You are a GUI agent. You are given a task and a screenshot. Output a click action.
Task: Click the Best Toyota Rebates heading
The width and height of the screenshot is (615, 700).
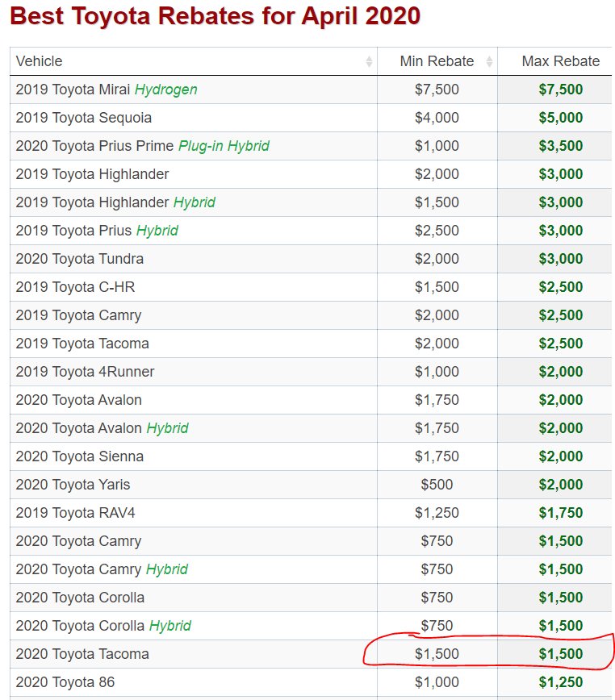click(215, 16)
